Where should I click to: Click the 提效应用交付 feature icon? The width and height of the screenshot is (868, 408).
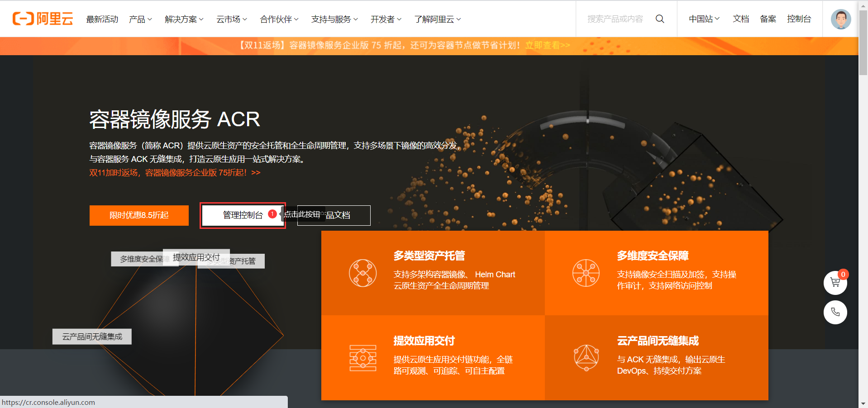point(363,358)
